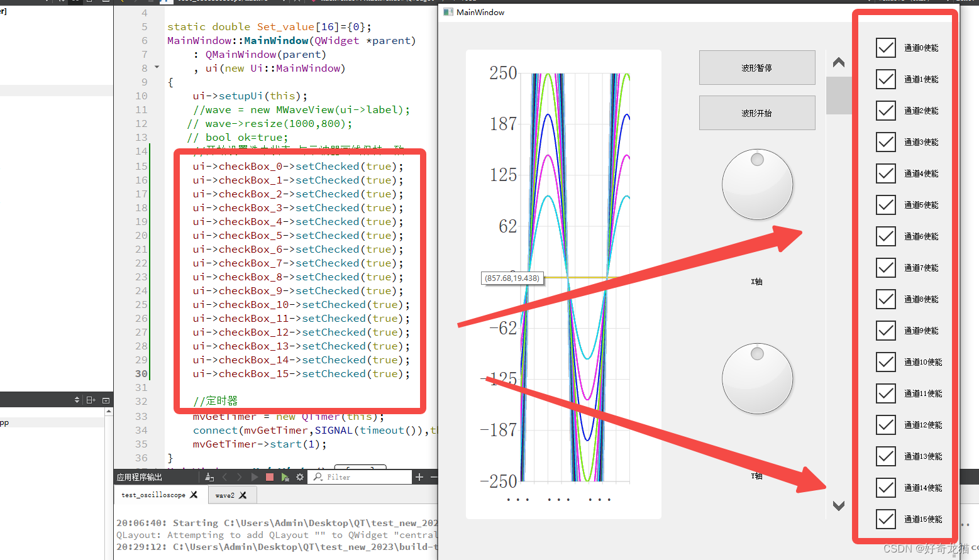Toggle 通道14使能 checkbox
This screenshot has width=979, height=560.
tap(886, 488)
